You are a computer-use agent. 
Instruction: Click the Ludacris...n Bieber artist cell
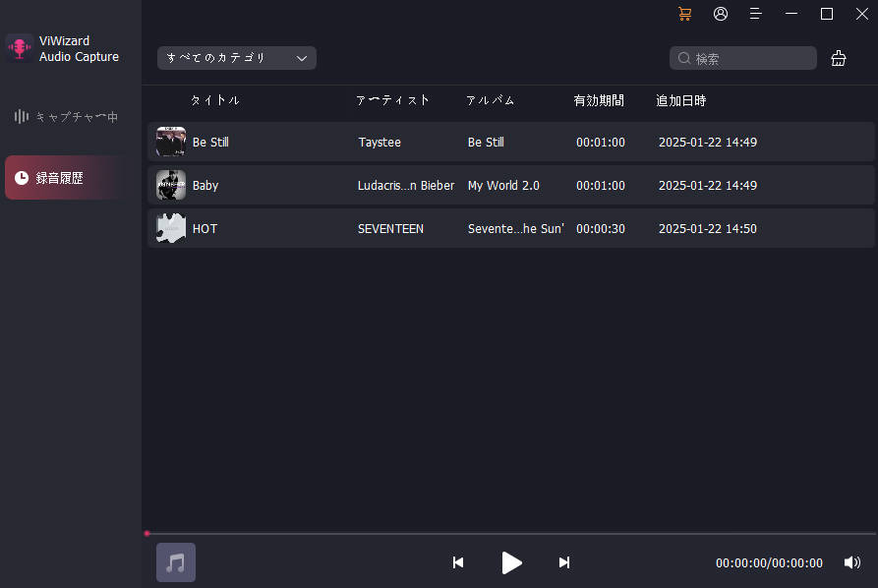[x=406, y=186]
